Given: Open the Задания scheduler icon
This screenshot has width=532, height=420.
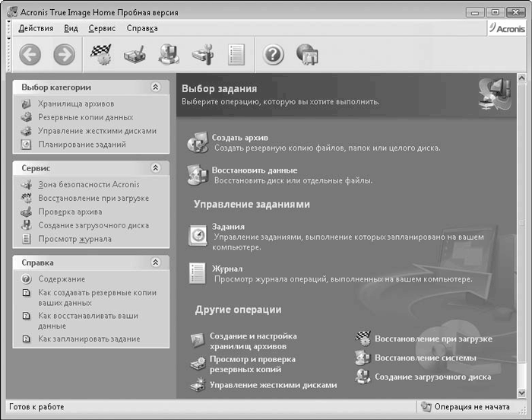Looking at the screenshot, I should click(x=198, y=234).
